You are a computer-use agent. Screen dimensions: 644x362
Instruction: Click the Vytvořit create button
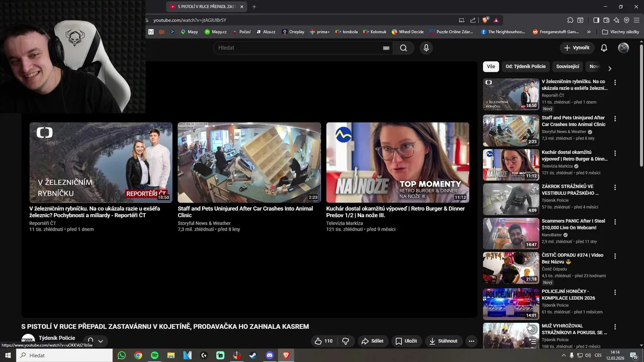(577, 48)
